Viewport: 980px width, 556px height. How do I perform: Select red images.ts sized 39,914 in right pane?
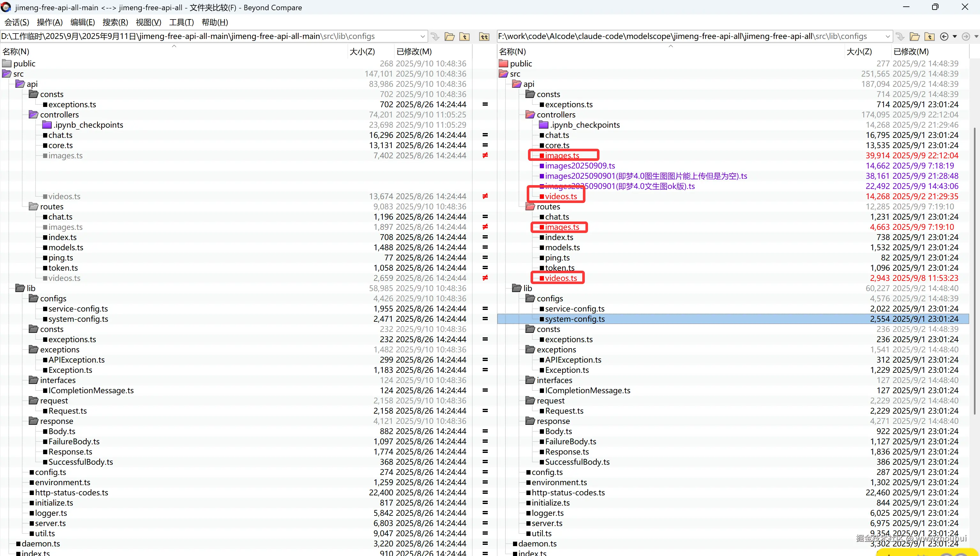[562, 155]
